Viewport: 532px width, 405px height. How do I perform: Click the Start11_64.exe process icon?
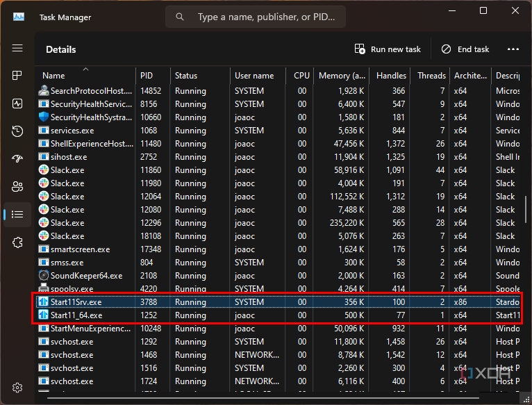(44, 315)
